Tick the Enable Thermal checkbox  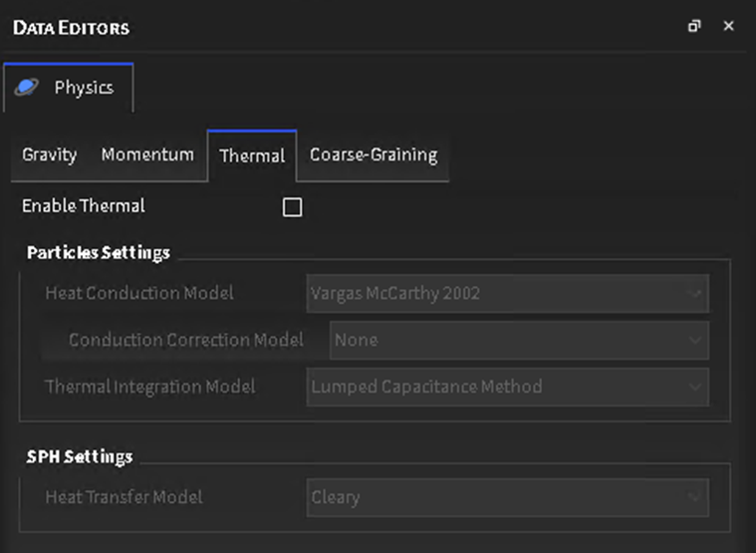pyautogui.click(x=292, y=207)
